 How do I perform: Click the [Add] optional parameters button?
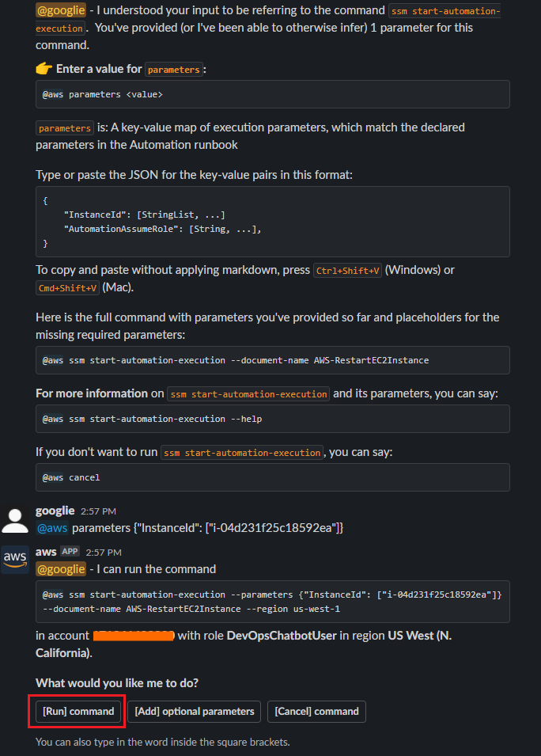pos(194,711)
